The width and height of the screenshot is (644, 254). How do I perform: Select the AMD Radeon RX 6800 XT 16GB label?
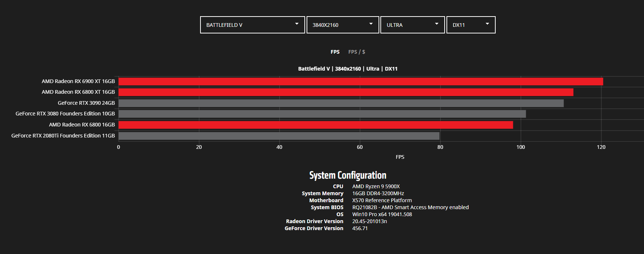pos(78,92)
